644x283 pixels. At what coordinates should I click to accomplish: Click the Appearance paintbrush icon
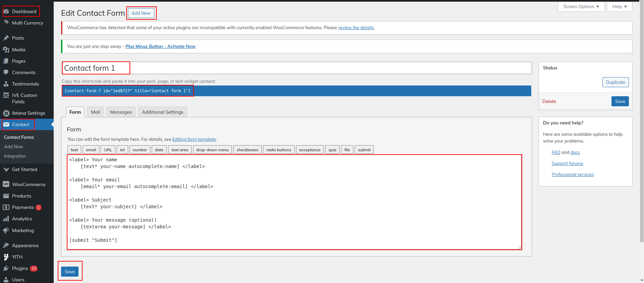6,245
